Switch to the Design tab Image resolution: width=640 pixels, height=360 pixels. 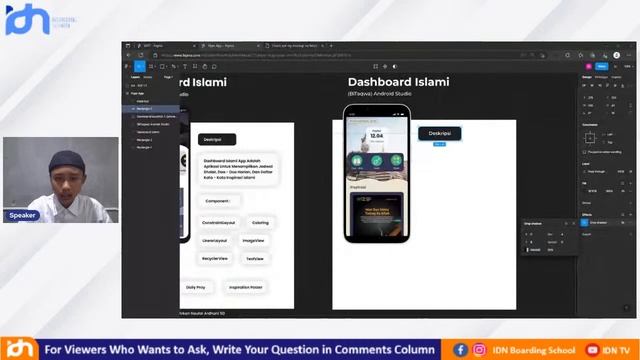pos(587,77)
